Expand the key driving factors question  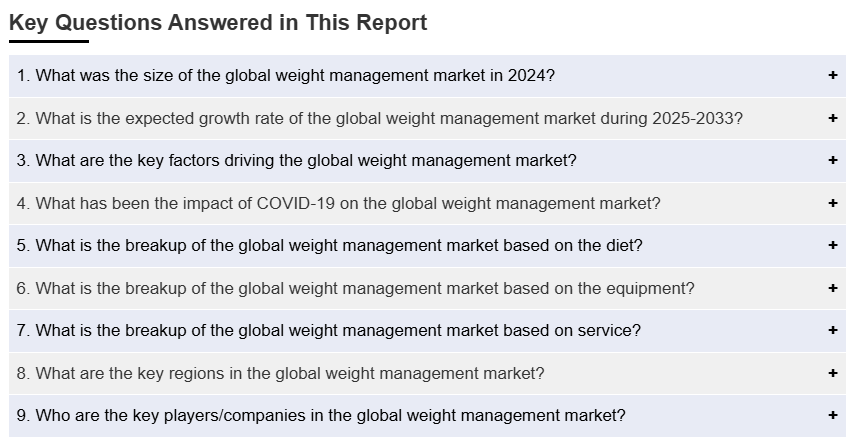click(297, 160)
